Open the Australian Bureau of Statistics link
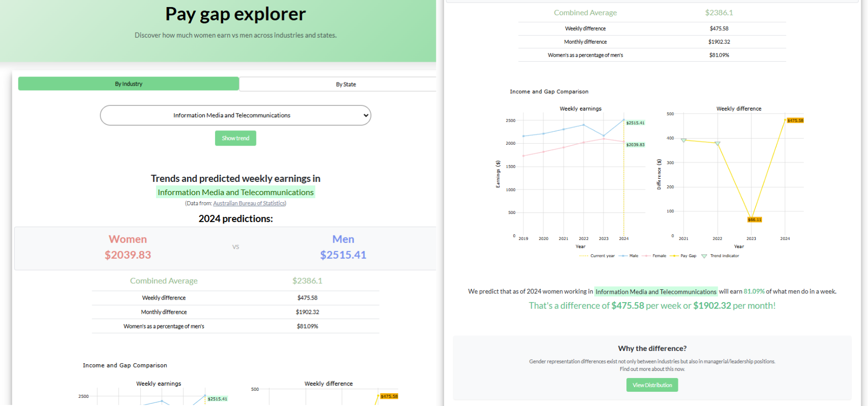 point(249,203)
